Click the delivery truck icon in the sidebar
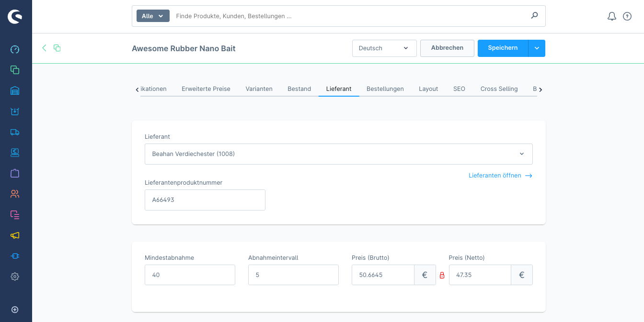 point(15,132)
